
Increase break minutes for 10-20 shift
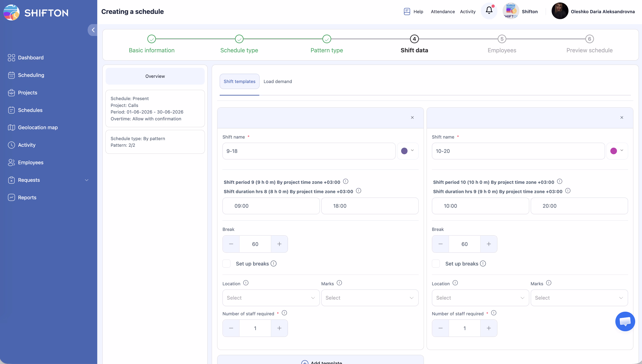(x=488, y=244)
